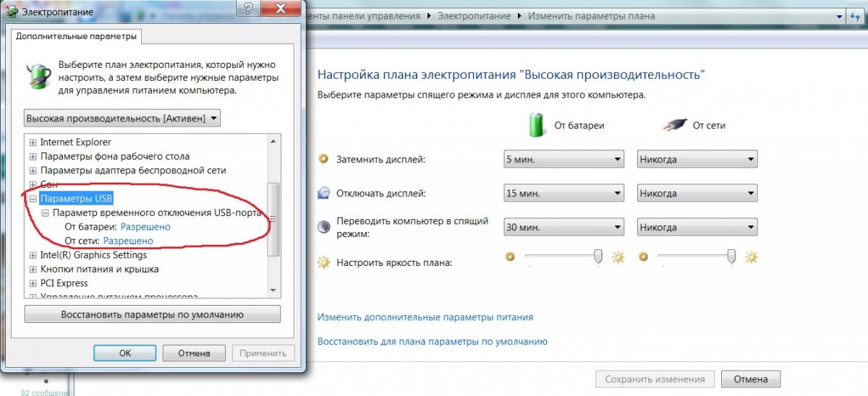Click Изменить параметры плана breadcrumb item
Screen dimensions: 868x396
(591, 15)
